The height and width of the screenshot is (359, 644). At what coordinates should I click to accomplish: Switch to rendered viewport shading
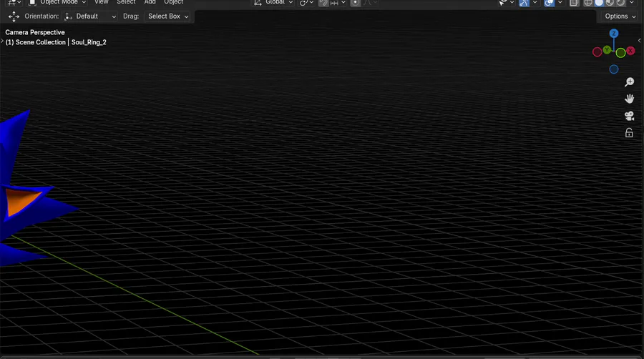tap(620, 2)
